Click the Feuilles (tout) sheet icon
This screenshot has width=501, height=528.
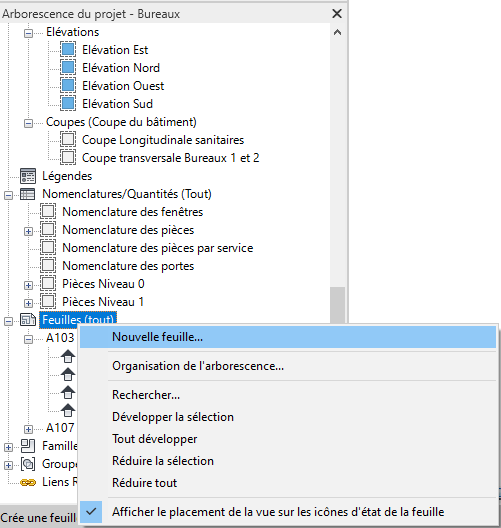(28, 320)
